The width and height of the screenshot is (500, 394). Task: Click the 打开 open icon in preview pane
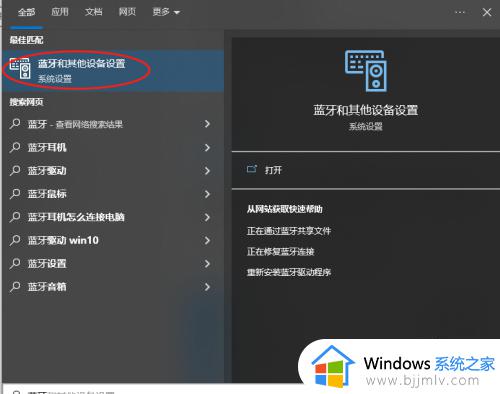(252, 169)
